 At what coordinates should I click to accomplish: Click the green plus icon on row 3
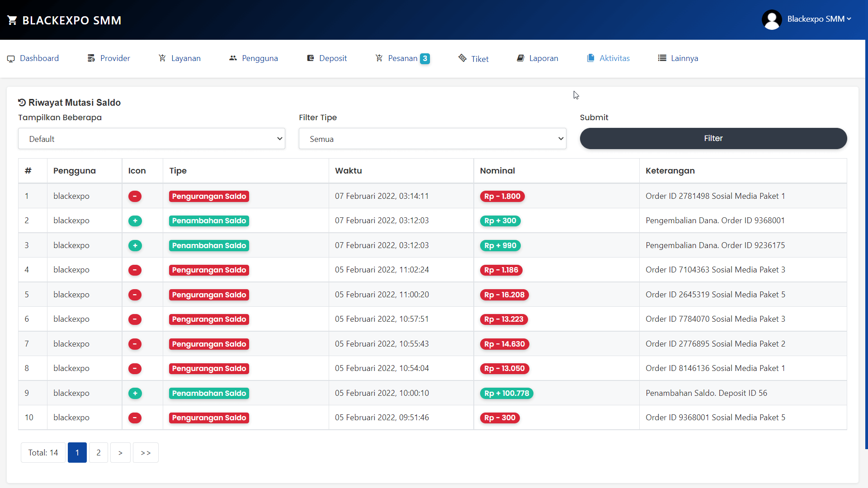135,245
